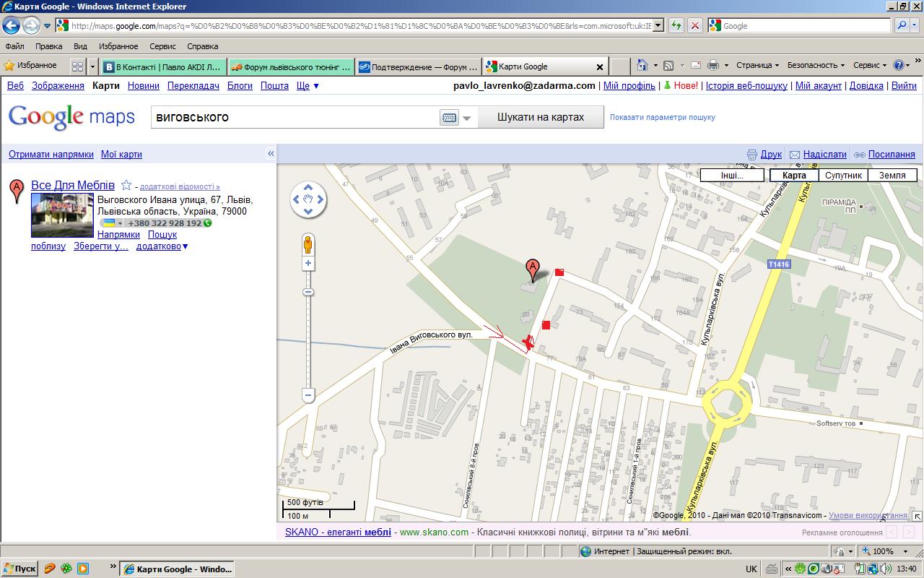Open the "Файл" menu

pyautogui.click(x=14, y=46)
